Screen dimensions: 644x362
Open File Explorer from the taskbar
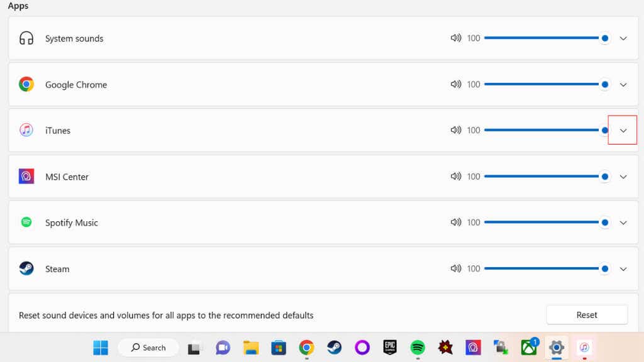(250, 348)
